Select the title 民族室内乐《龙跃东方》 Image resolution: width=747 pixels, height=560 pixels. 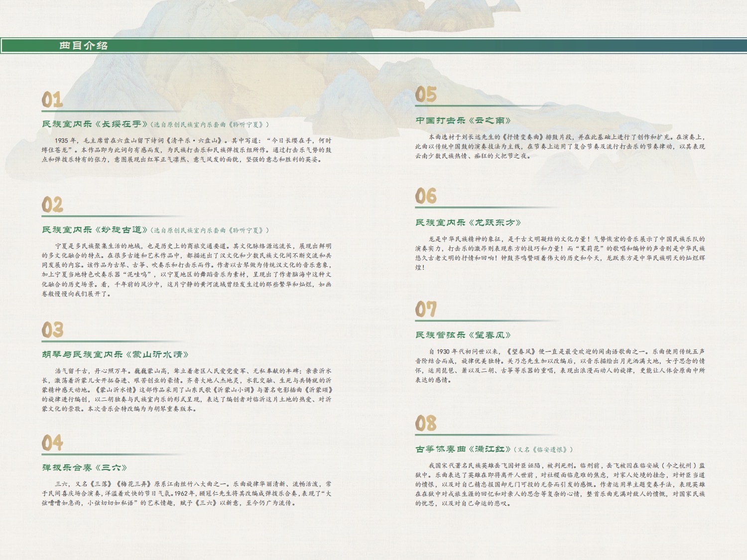coord(469,223)
